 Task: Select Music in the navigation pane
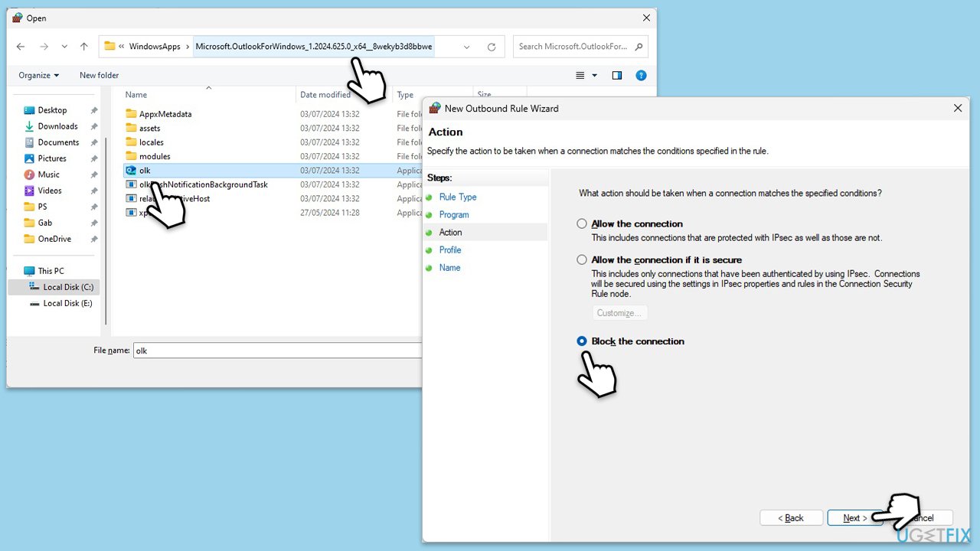click(49, 174)
